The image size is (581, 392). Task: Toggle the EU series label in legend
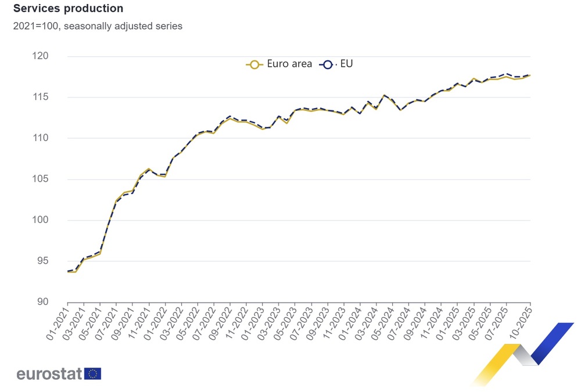346,64
